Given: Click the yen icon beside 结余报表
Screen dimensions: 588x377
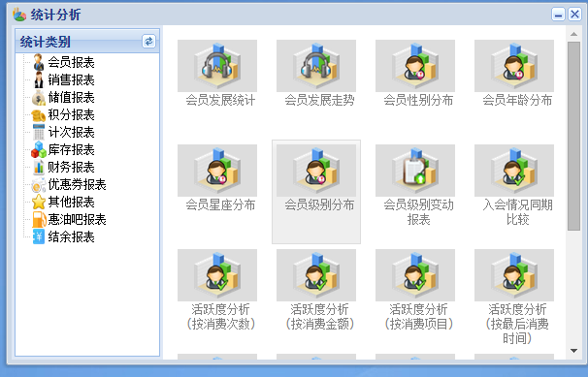Looking at the screenshot, I should tap(39, 237).
